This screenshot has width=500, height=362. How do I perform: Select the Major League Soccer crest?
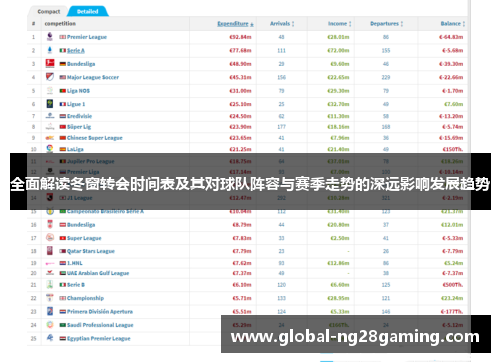[50, 77]
